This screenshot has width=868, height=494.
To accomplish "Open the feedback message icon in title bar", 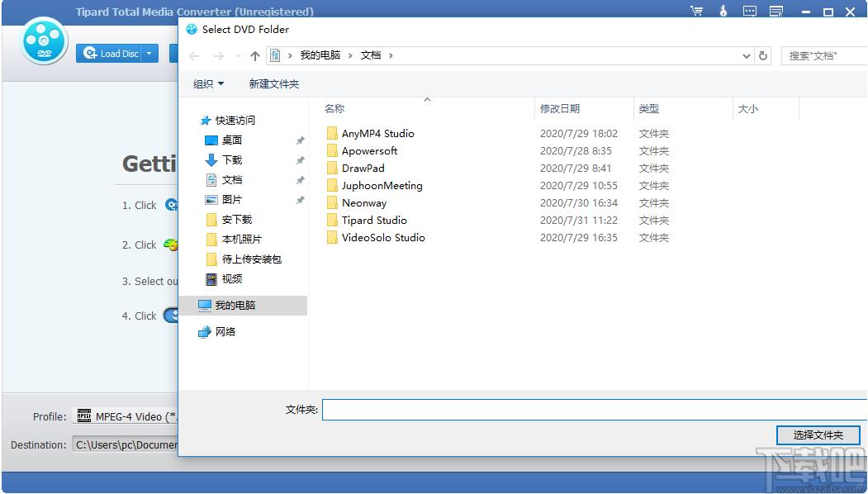I will click(750, 11).
